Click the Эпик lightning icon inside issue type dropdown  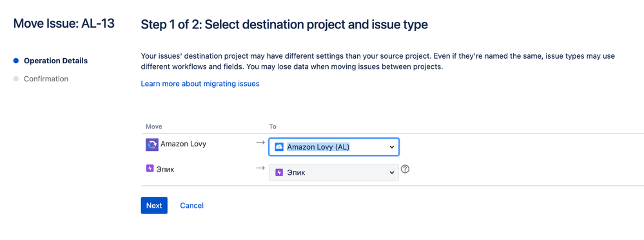pyautogui.click(x=279, y=173)
